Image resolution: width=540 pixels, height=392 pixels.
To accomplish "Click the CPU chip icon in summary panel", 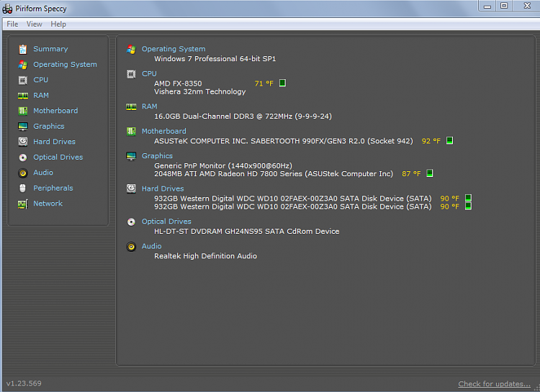I will pos(131,74).
